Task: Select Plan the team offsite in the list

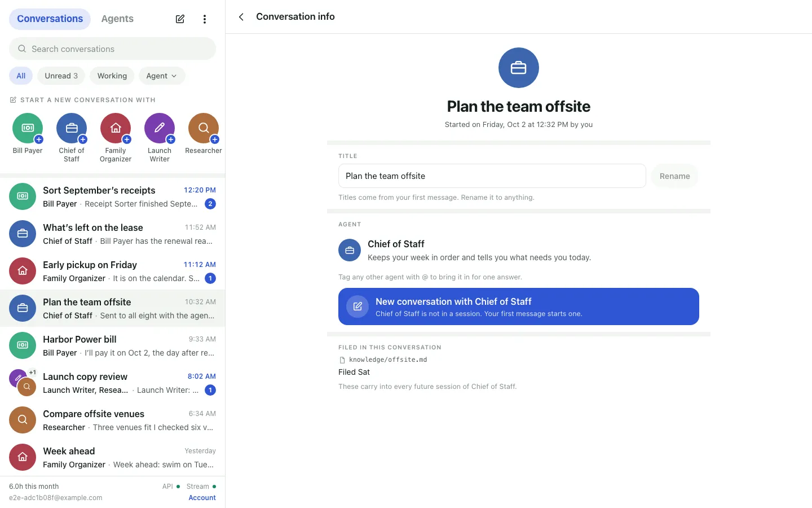Action: (113, 308)
